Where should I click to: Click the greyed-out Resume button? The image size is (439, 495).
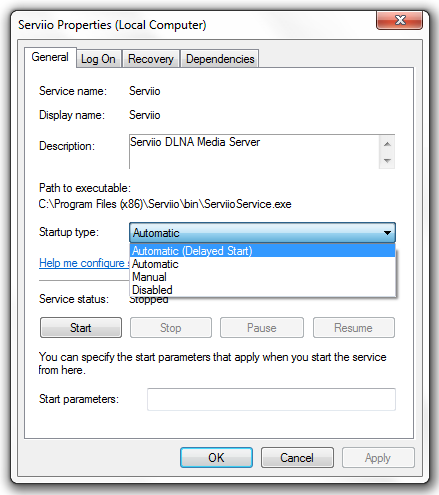pos(354,328)
